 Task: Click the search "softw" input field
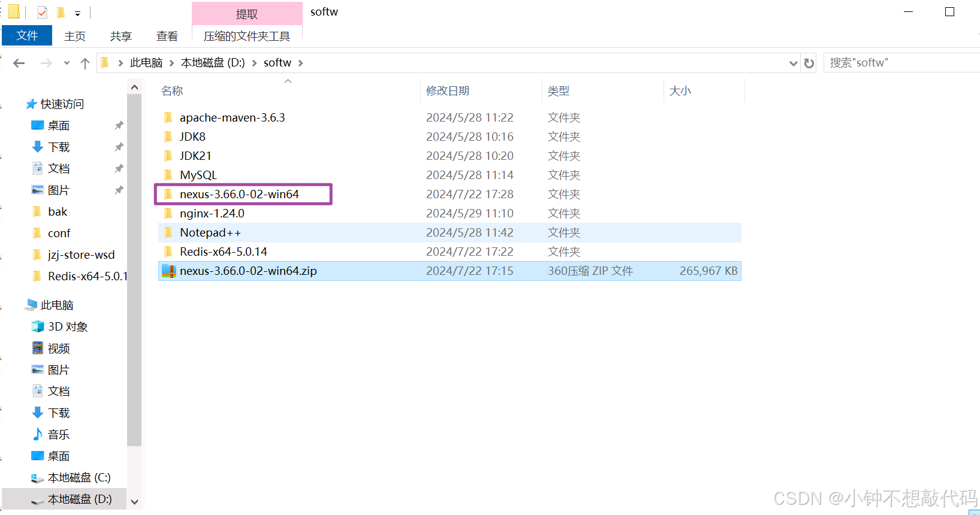click(x=902, y=63)
